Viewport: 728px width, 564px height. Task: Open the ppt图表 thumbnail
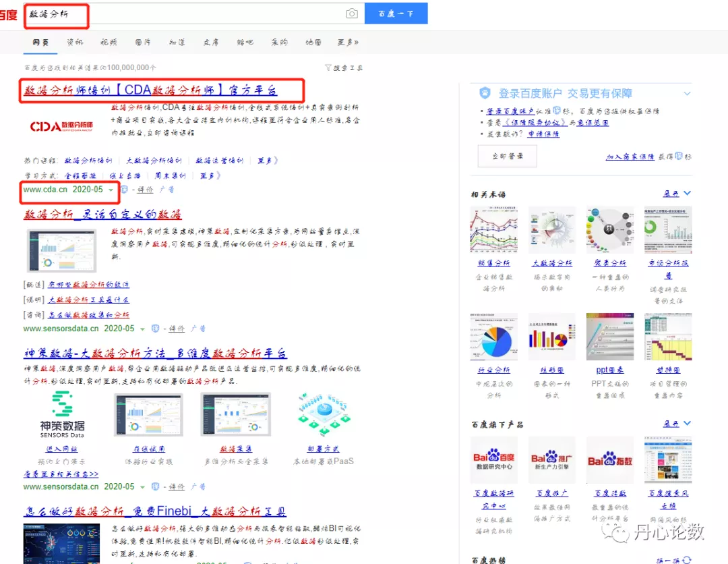coord(610,337)
